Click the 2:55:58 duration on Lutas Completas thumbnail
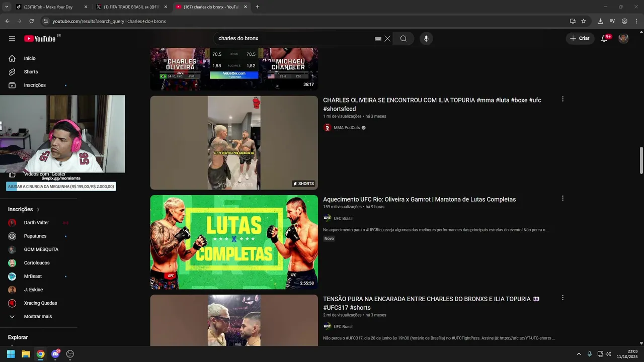This screenshot has width=644, height=362. click(x=307, y=283)
